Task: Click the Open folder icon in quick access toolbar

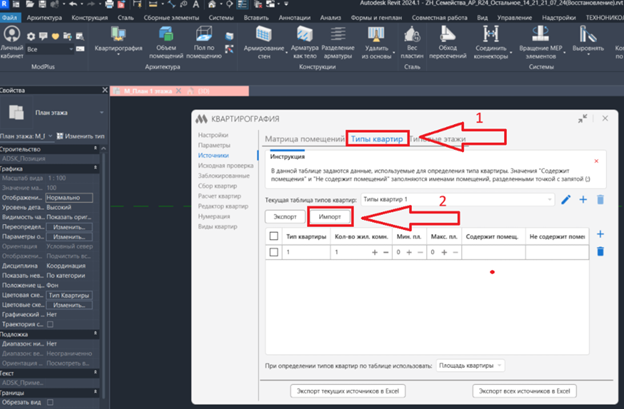Action: point(30,4)
